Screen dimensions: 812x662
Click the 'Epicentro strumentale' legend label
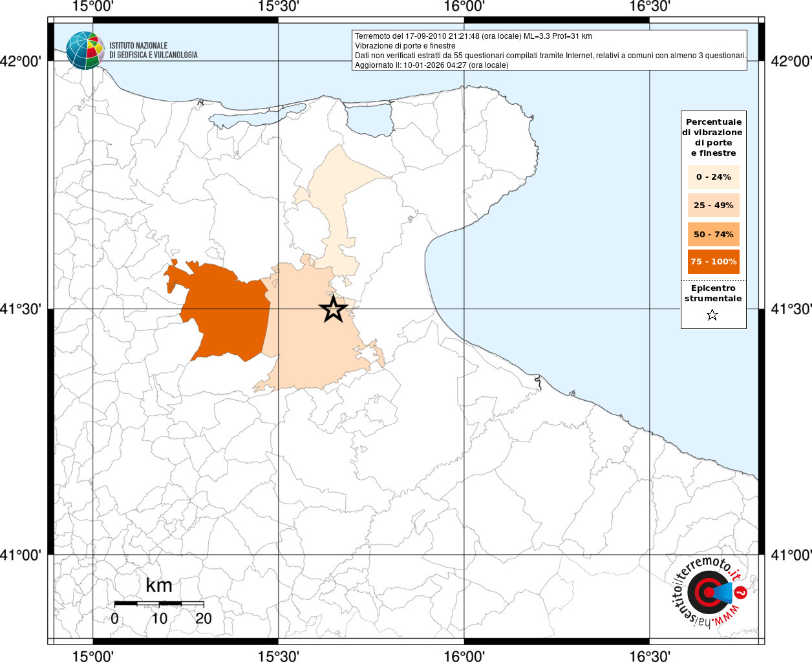pyautogui.click(x=713, y=294)
